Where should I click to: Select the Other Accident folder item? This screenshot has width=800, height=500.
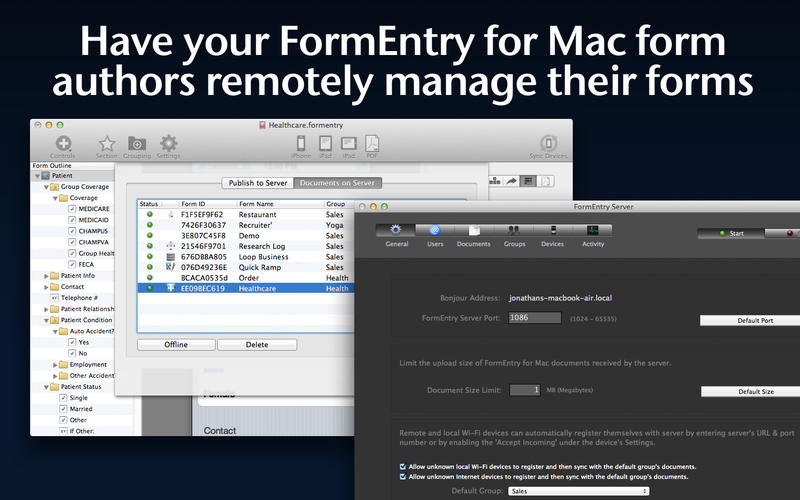pos(92,376)
